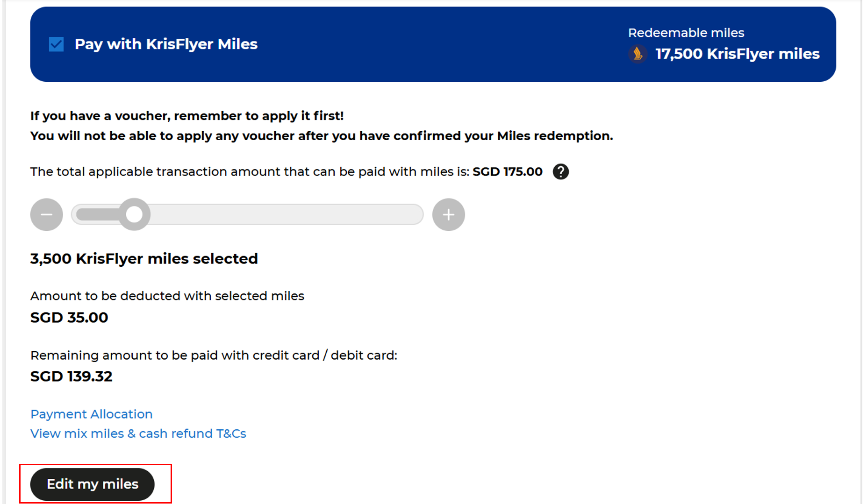Click the 17,500 KrisFlyer miles balance text
The image size is (867, 504).
click(737, 54)
